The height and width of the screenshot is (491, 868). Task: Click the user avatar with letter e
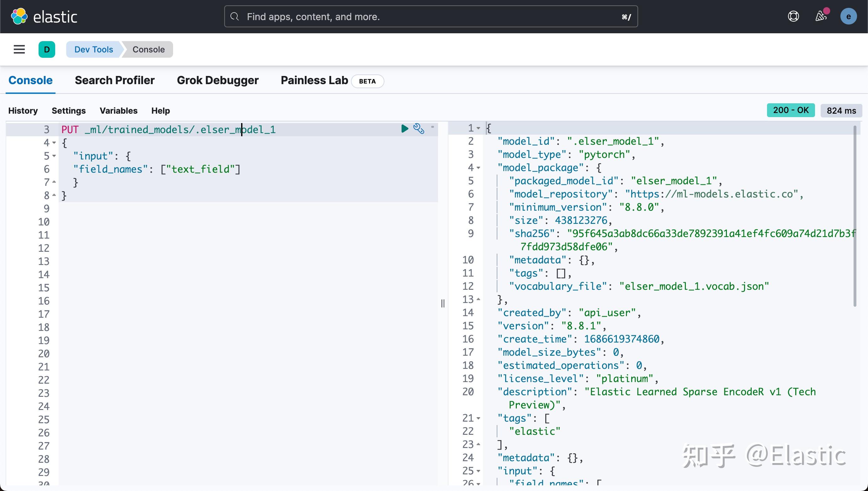[x=849, y=16]
